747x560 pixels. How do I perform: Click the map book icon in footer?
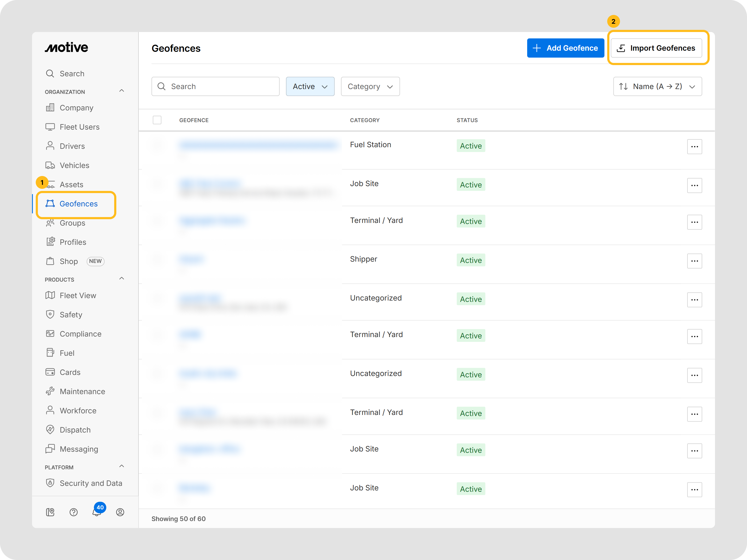(x=50, y=512)
